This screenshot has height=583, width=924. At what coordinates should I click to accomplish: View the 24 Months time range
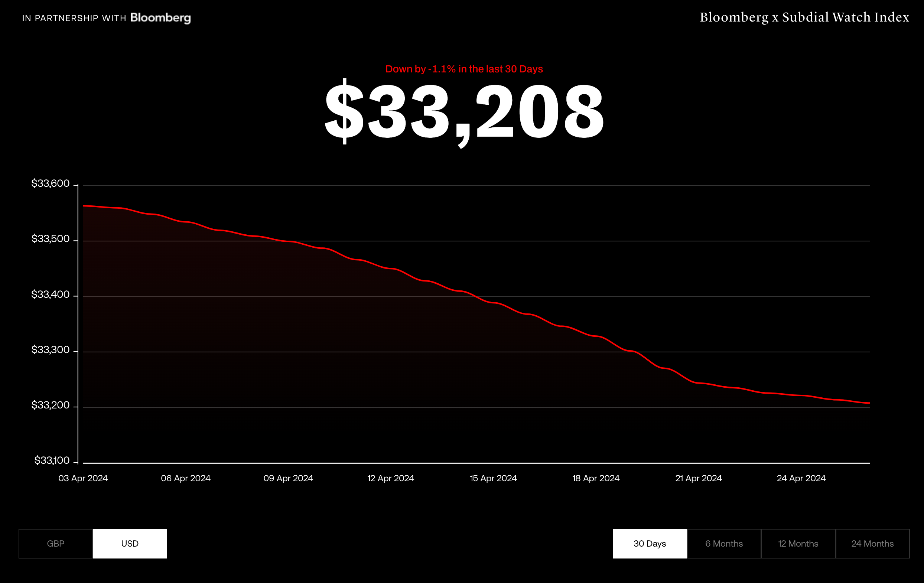point(873,544)
